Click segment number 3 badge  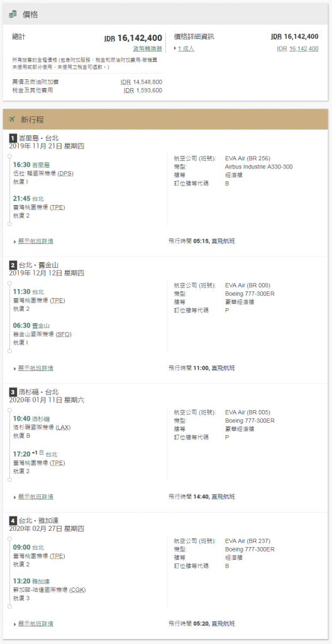pyautogui.click(x=13, y=392)
